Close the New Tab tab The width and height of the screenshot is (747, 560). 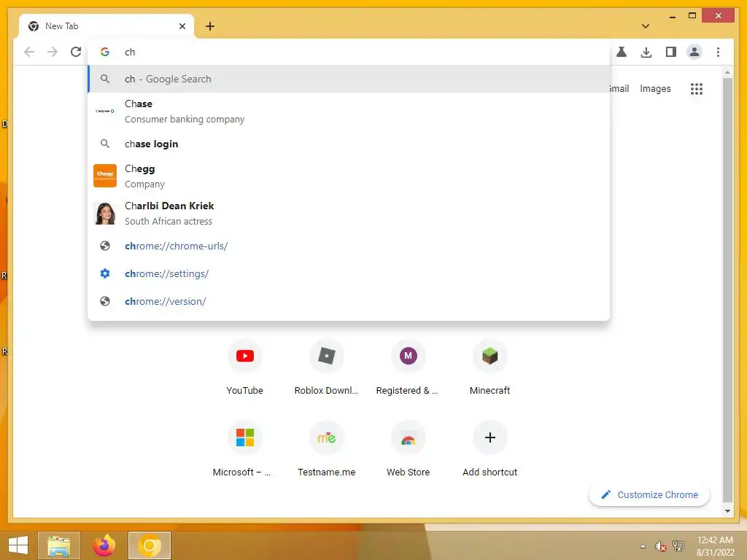[x=182, y=26]
